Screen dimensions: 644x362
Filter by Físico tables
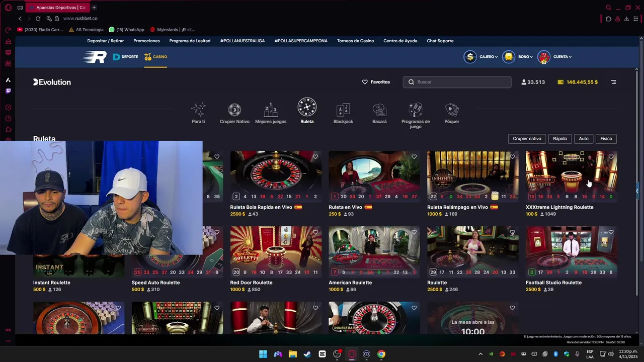(x=606, y=139)
